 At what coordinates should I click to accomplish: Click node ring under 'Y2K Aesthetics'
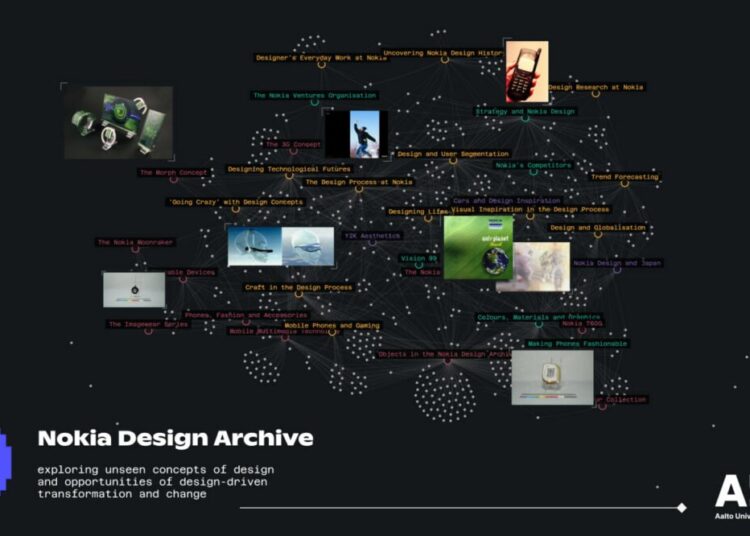coord(372,243)
